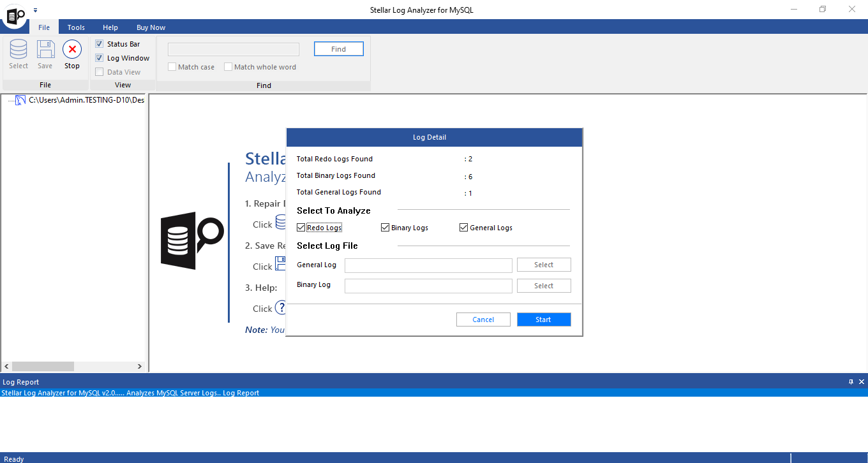
Task: Enable Match whole word option
Action: pos(228,67)
